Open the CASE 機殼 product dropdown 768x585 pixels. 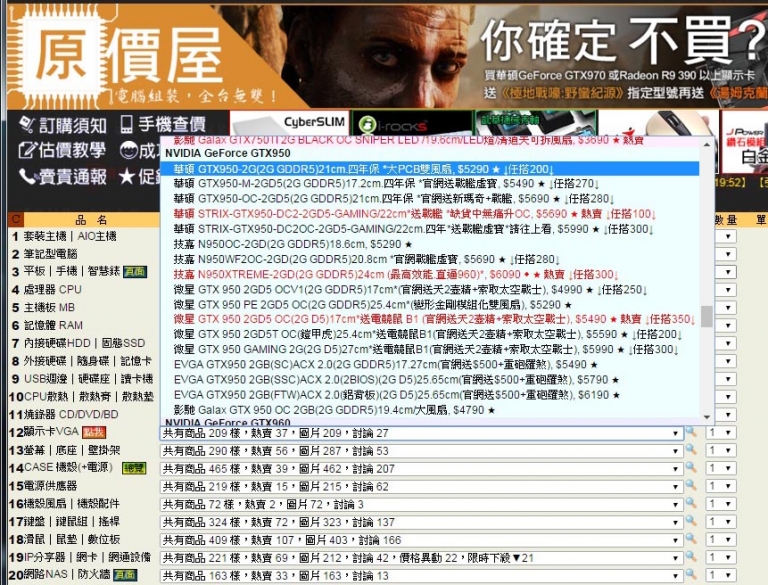point(421,469)
